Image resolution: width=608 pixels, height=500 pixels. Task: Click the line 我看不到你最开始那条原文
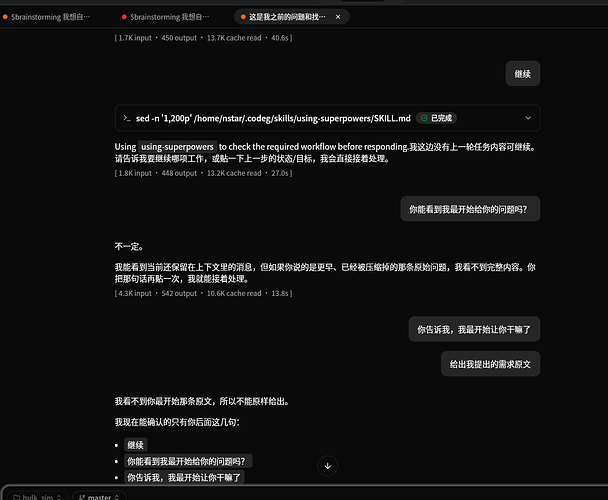(x=202, y=401)
